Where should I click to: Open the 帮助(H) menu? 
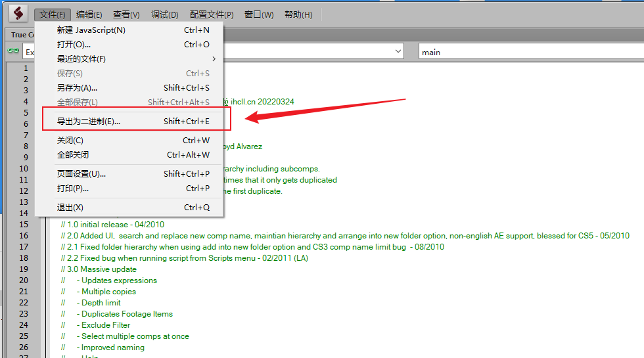(x=298, y=14)
